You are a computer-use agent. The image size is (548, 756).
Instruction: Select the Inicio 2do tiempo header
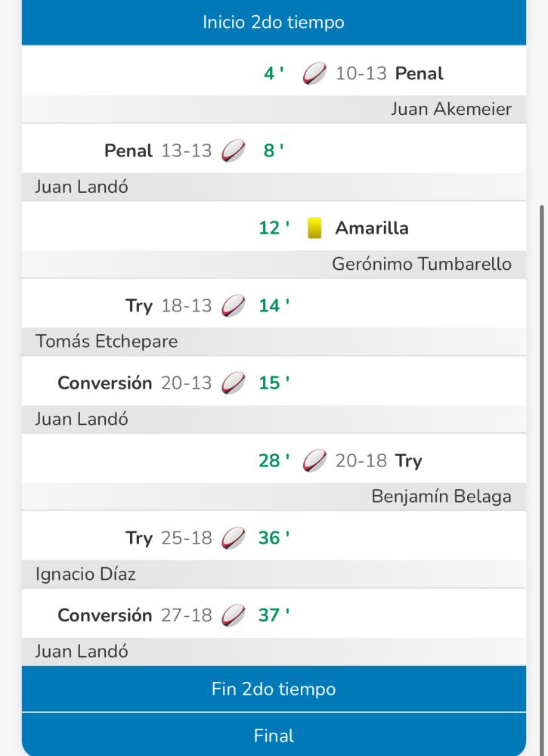pos(274,23)
